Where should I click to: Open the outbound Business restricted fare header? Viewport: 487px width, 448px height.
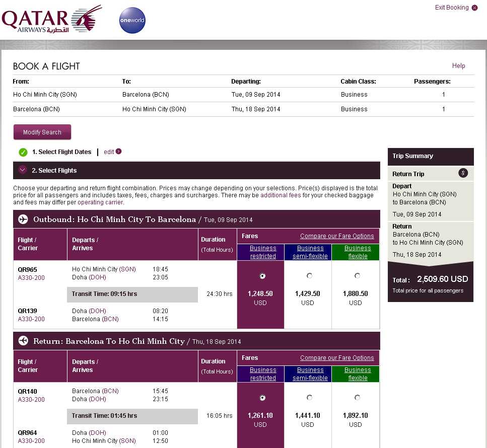[x=263, y=252]
